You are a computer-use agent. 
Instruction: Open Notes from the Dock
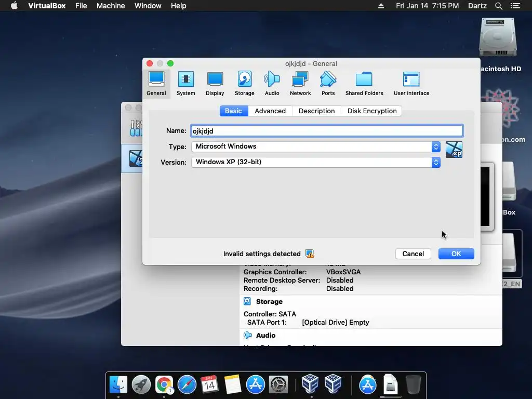click(233, 384)
